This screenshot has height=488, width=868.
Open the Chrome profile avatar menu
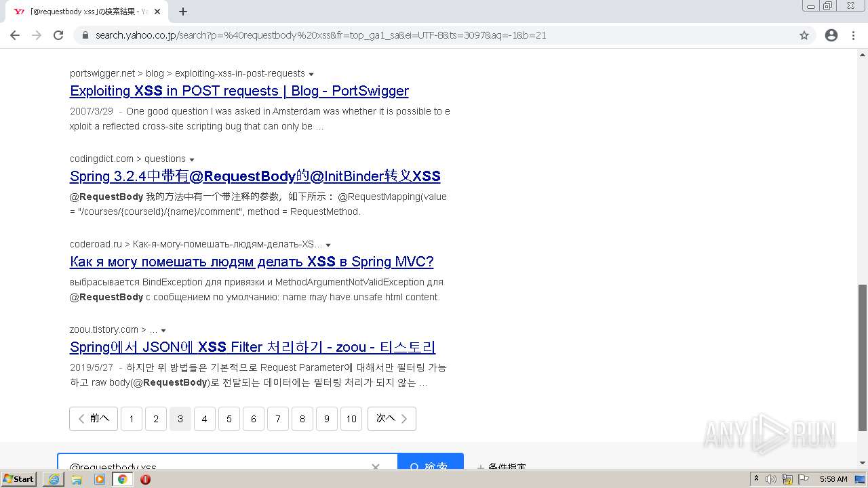[x=831, y=35]
